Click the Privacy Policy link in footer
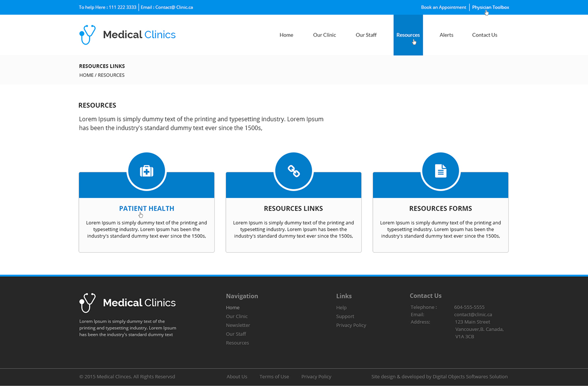Screen dimensions: 588x386 tap(351, 325)
